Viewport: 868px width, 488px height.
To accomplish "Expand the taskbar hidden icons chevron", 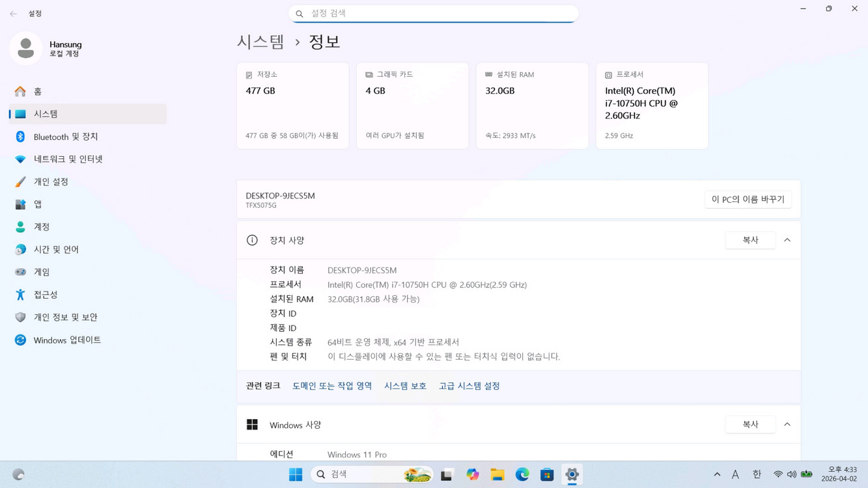I will tap(717, 474).
